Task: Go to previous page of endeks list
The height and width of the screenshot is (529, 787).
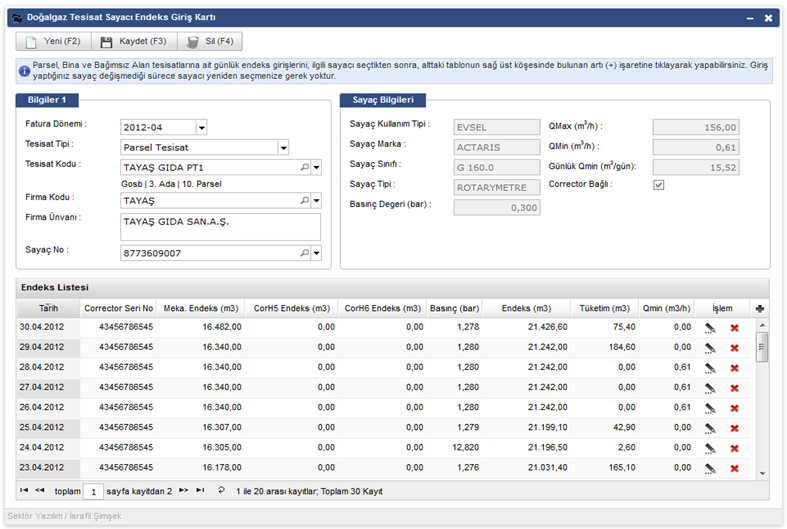Action: click(40, 490)
